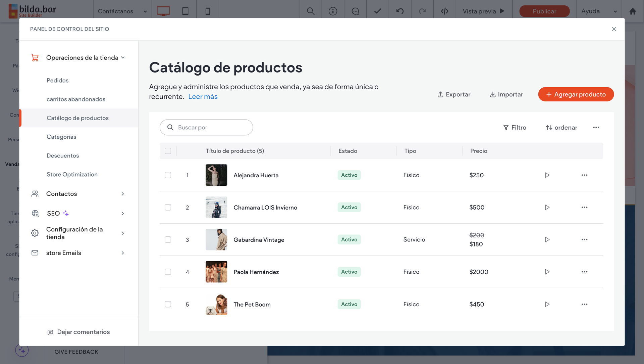Check the Alejandra Huerta product checkbox
Viewport: 644px width, 364px height.
click(168, 175)
